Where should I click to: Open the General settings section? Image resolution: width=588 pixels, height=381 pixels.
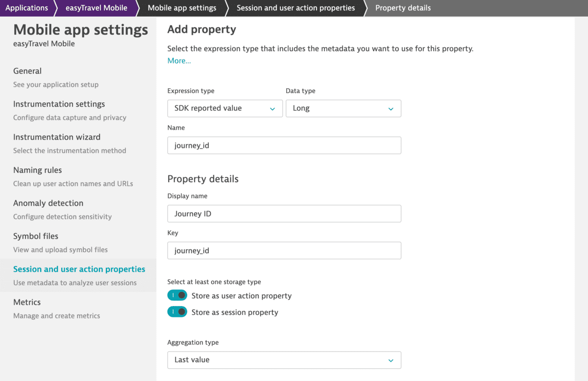pyautogui.click(x=27, y=71)
